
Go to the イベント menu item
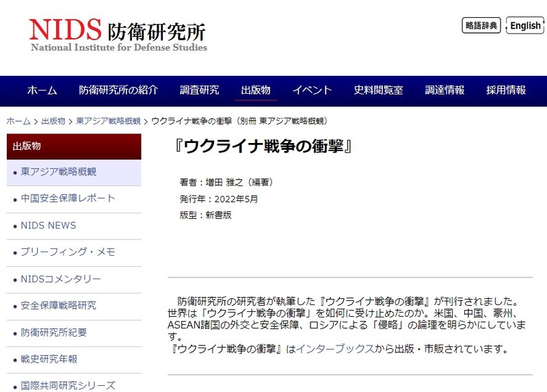pos(312,90)
